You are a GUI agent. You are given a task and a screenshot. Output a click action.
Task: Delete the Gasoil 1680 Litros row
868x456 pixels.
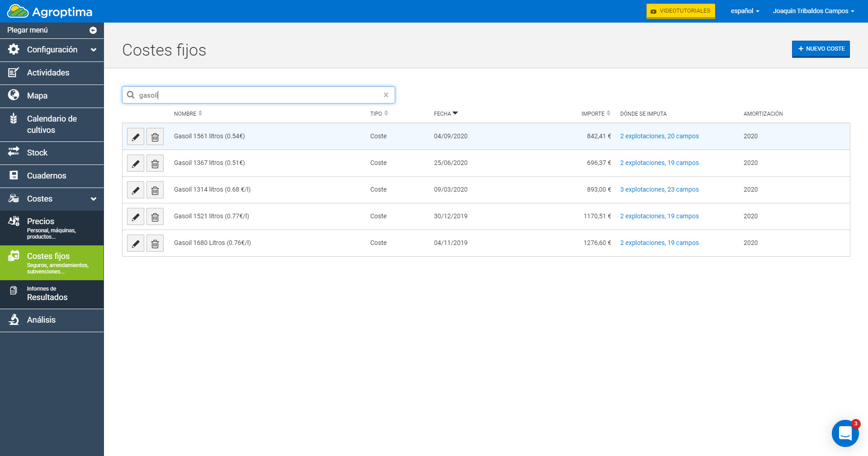pos(155,243)
